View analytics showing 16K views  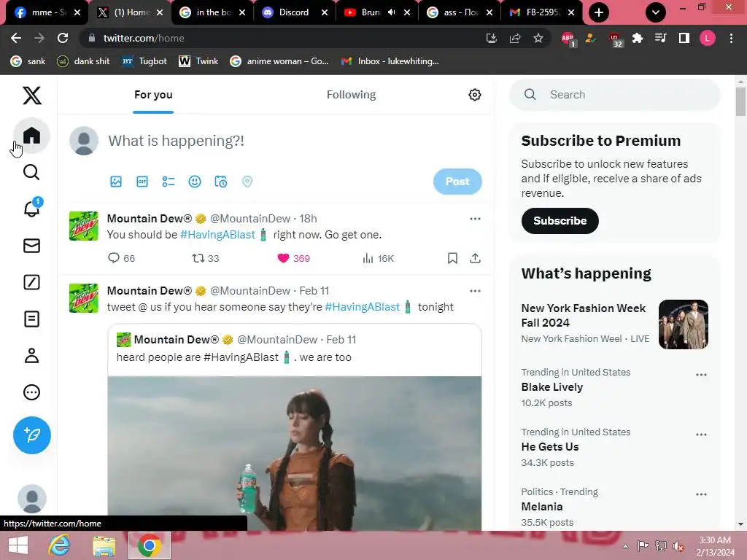379,258
